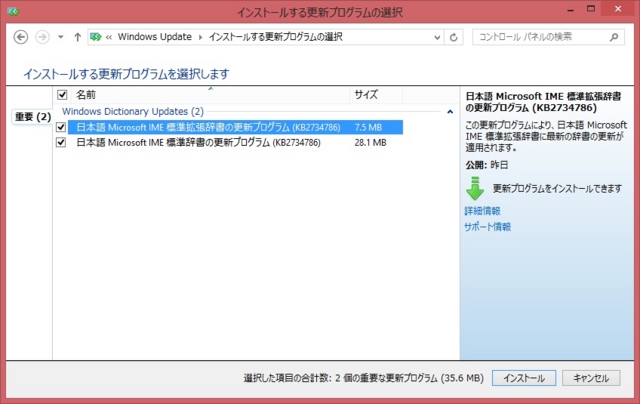The height and width of the screenshot is (404, 640).
Task: Click インストールする更新プログラムの選択 breadcrumb
Action: (x=276, y=37)
